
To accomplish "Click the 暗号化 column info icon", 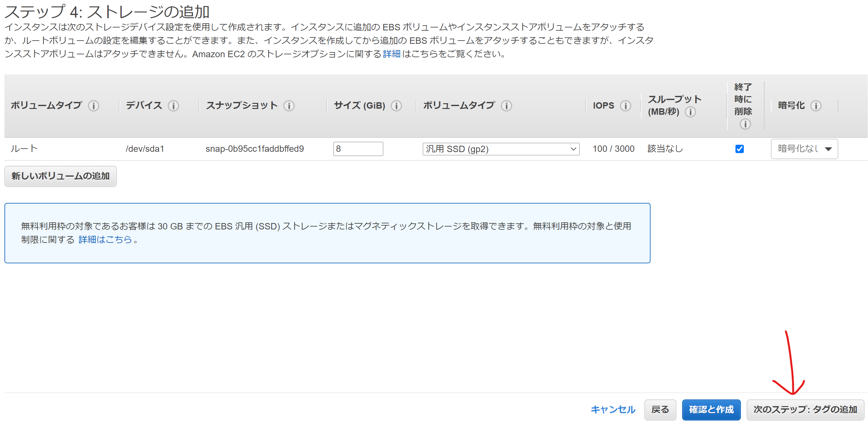I will (816, 105).
